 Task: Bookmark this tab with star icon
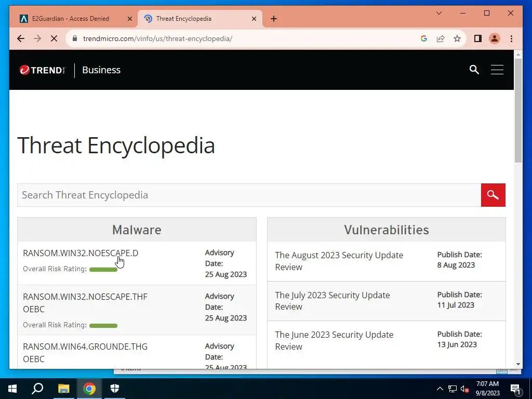457,38
